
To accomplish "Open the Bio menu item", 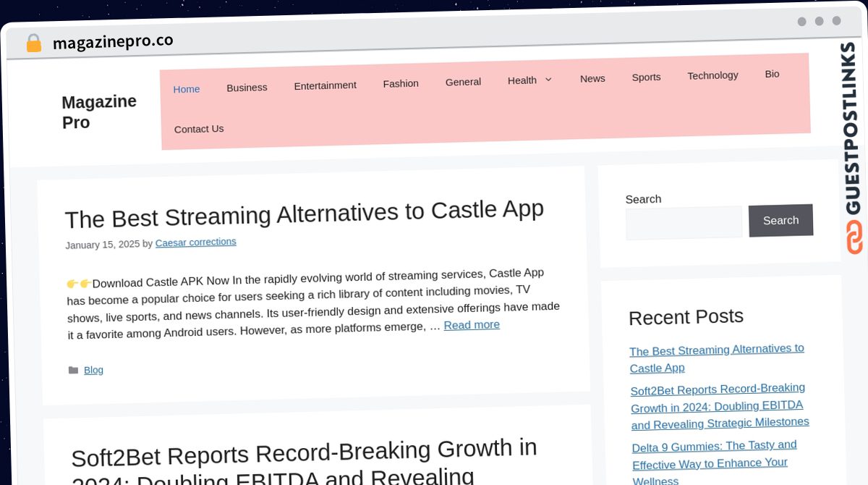I will tap(772, 74).
